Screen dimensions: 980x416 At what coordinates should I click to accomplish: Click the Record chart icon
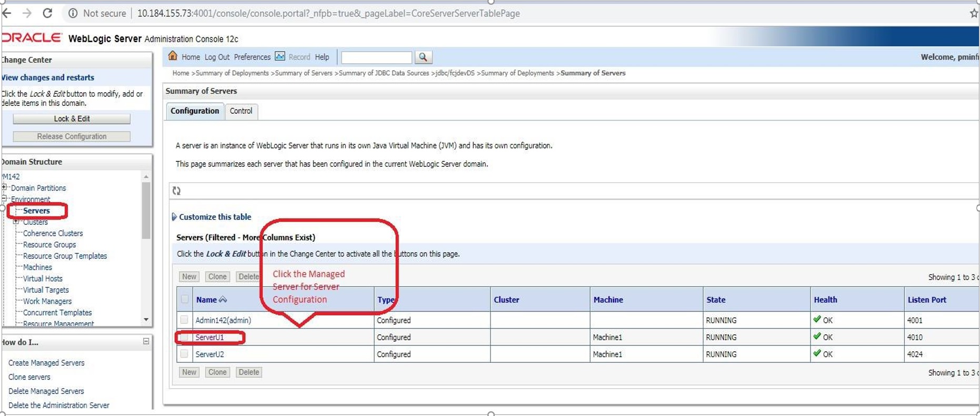tap(280, 56)
